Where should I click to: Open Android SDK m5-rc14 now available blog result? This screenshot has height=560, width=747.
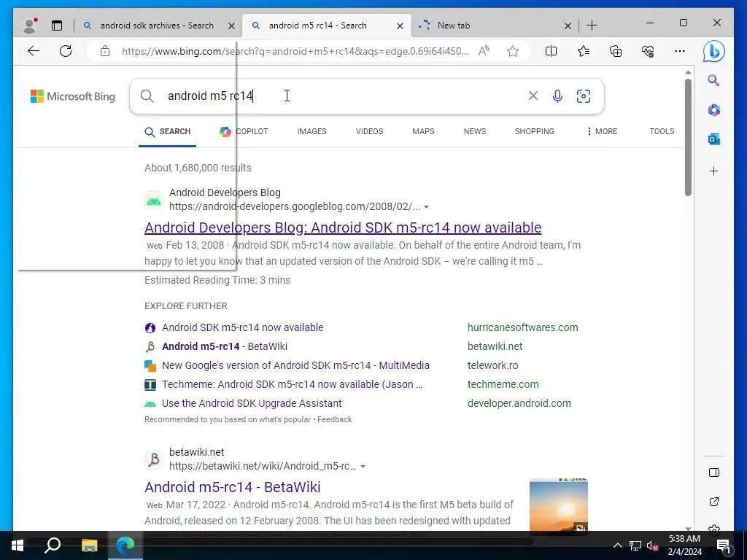pyautogui.click(x=343, y=227)
